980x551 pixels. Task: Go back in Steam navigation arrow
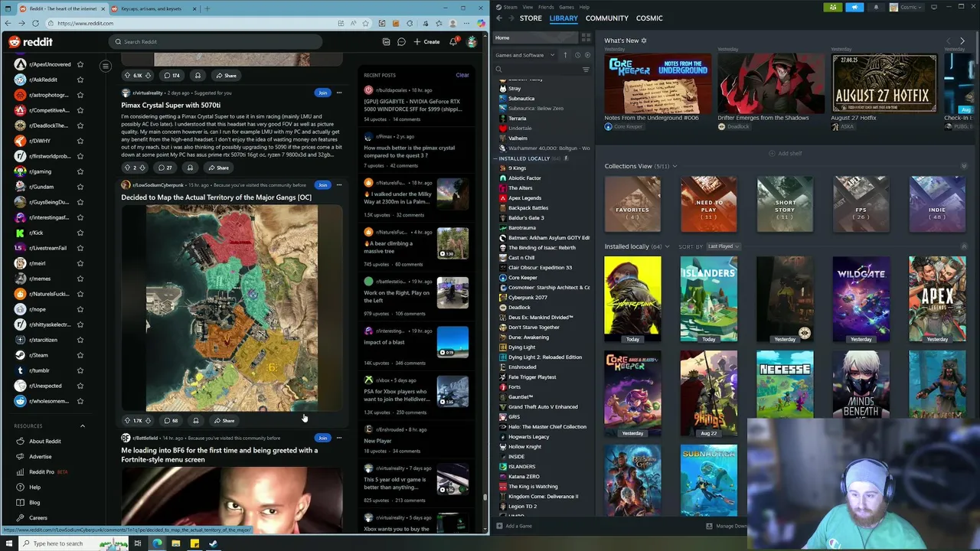[499, 18]
